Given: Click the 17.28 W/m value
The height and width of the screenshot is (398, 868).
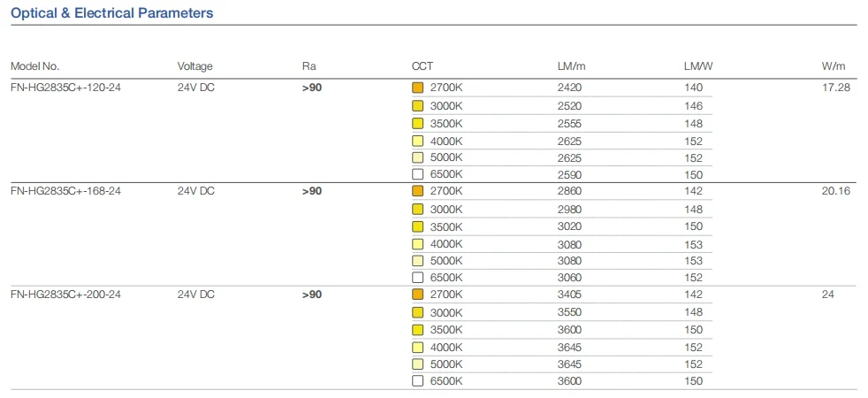Looking at the screenshot, I should 835,88.
